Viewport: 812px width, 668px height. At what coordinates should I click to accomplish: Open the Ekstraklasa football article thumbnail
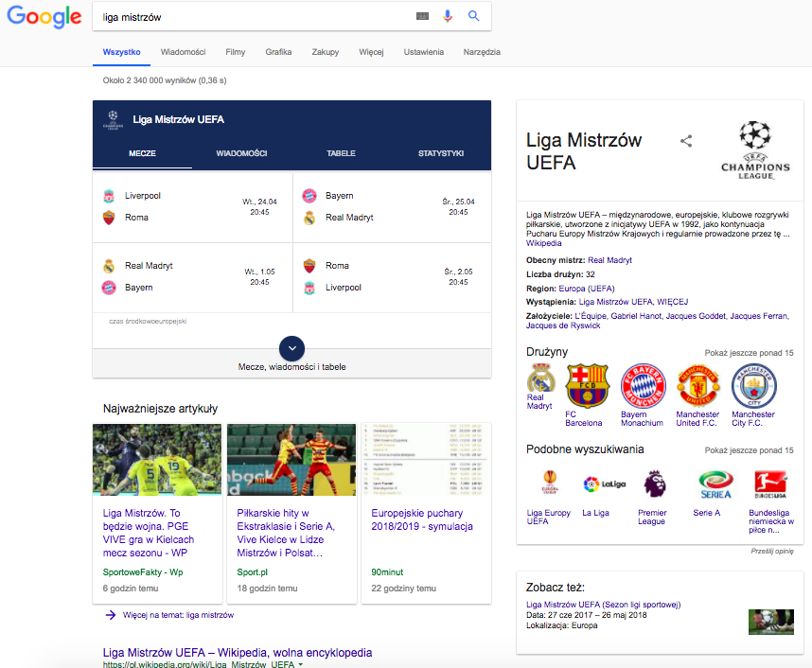coord(291,460)
